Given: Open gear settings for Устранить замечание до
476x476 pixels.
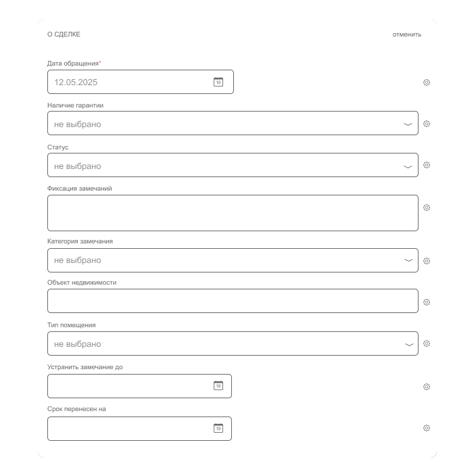Looking at the screenshot, I should click(x=427, y=387).
